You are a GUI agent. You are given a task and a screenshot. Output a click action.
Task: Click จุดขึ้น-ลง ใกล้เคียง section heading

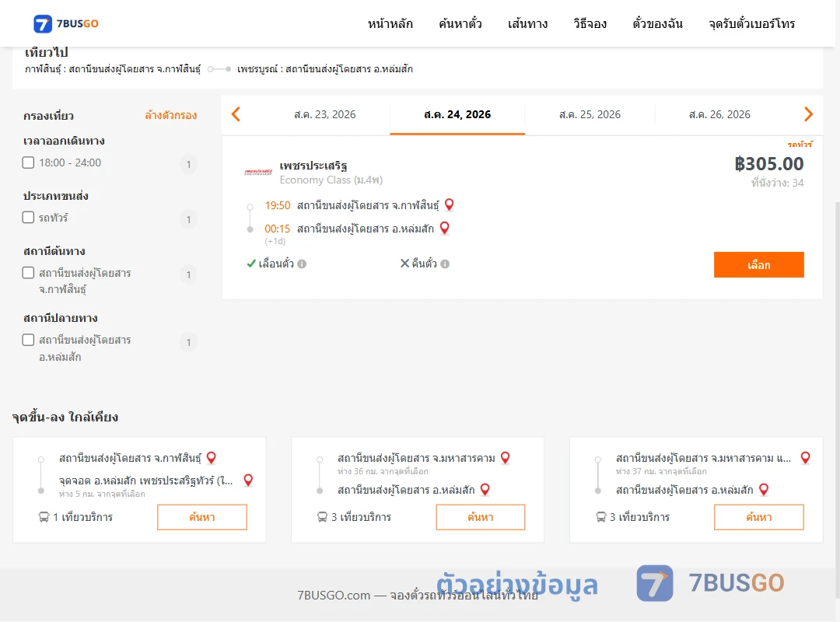tap(65, 417)
